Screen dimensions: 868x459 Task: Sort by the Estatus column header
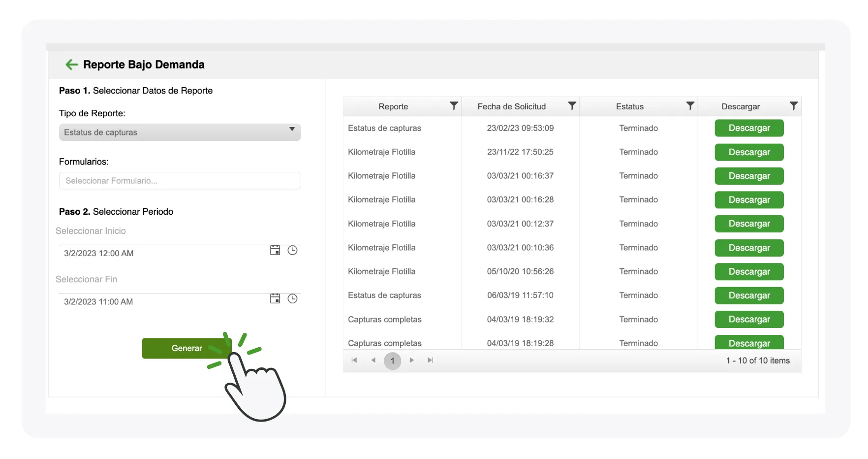click(630, 106)
